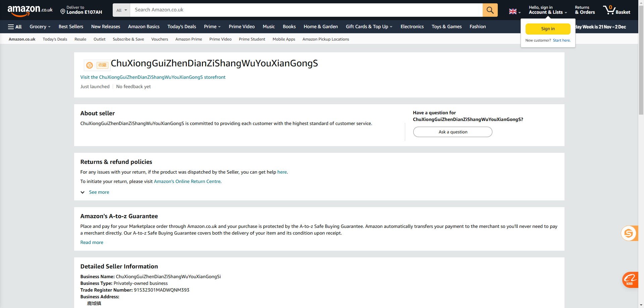
Task: Click the floating 1688 Alibaba icon
Action: point(630,280)
